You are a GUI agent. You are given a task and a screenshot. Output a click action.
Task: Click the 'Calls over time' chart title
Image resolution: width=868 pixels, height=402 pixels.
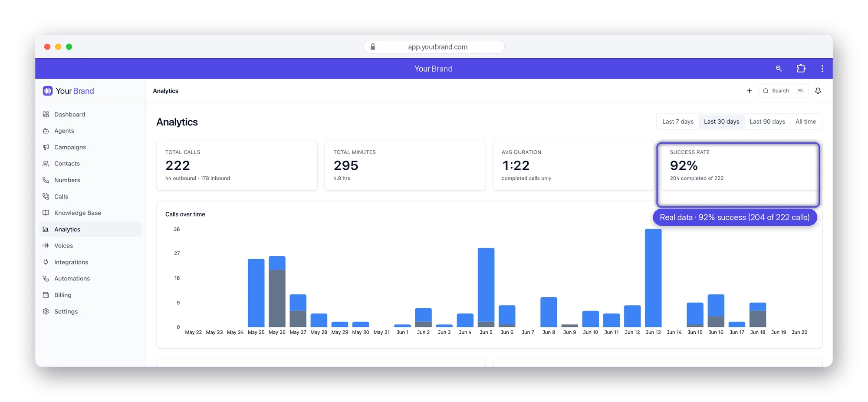pos(185,214)
